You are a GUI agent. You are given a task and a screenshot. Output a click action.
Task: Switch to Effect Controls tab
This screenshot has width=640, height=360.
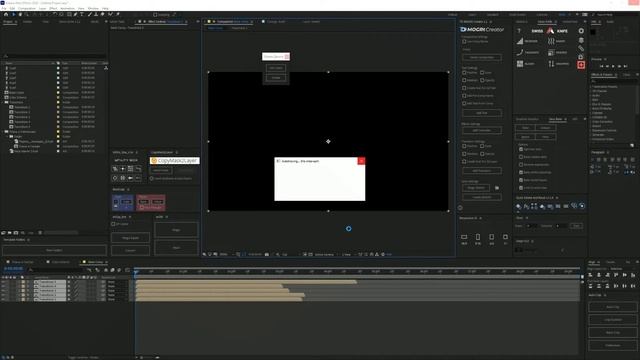[x=163, y=22]
